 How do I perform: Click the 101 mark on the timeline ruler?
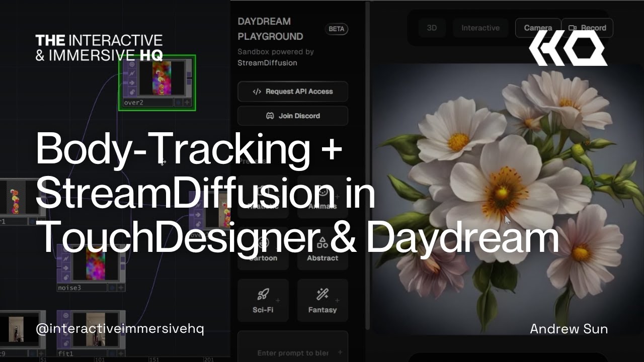coord(100,359)
